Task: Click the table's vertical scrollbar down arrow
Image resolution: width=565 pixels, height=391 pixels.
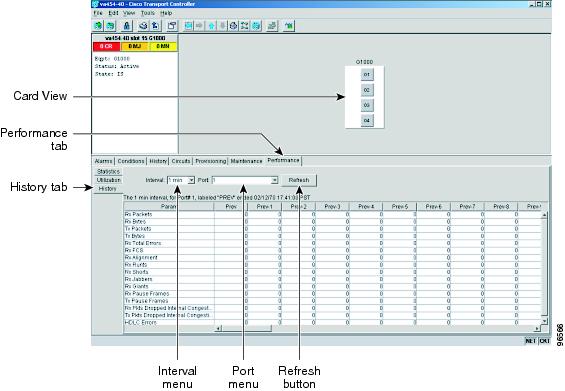Action: coord(544,321)
